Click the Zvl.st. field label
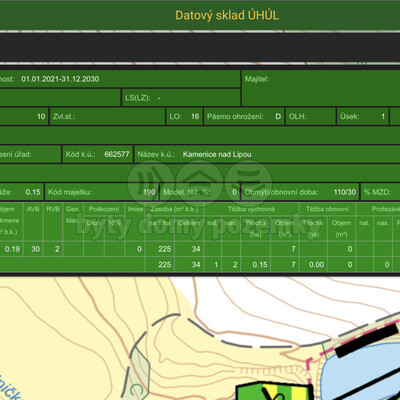400x400 pixels. tap(64, 117)
